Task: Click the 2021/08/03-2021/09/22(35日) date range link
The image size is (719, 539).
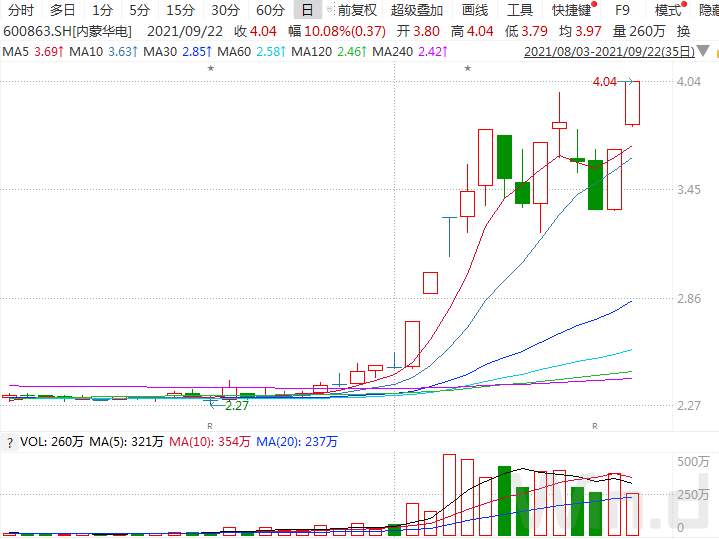Action: [609, 51]
